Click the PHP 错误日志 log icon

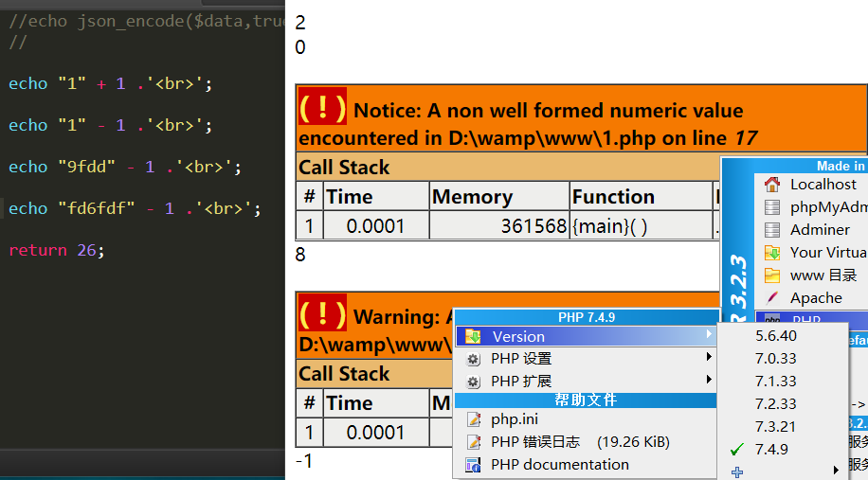coord(473,442)
